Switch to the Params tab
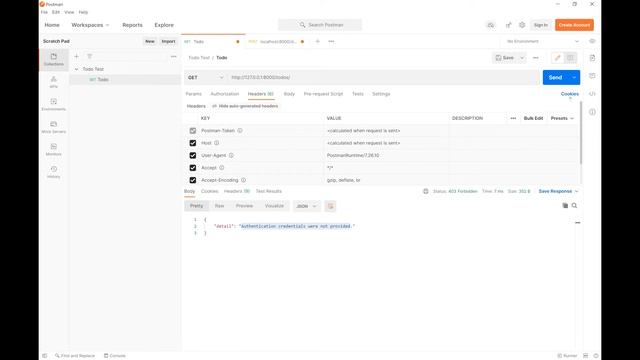640x360 pixels. click(193, 94)
